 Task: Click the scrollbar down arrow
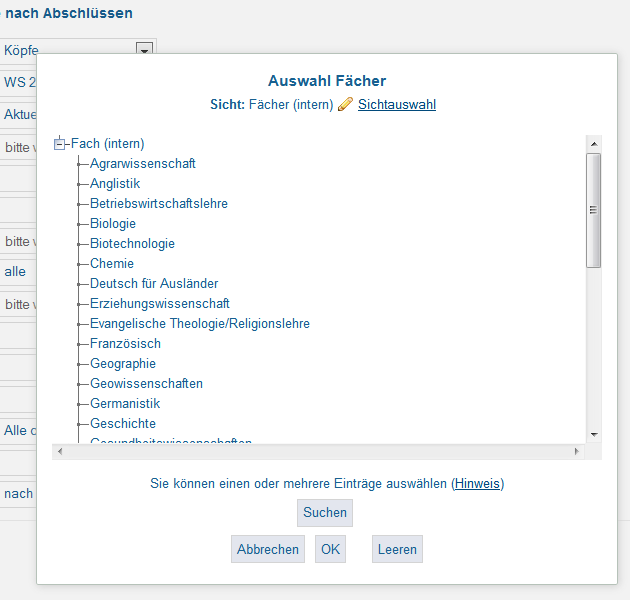pyautogui.click(x=594, y=434)
